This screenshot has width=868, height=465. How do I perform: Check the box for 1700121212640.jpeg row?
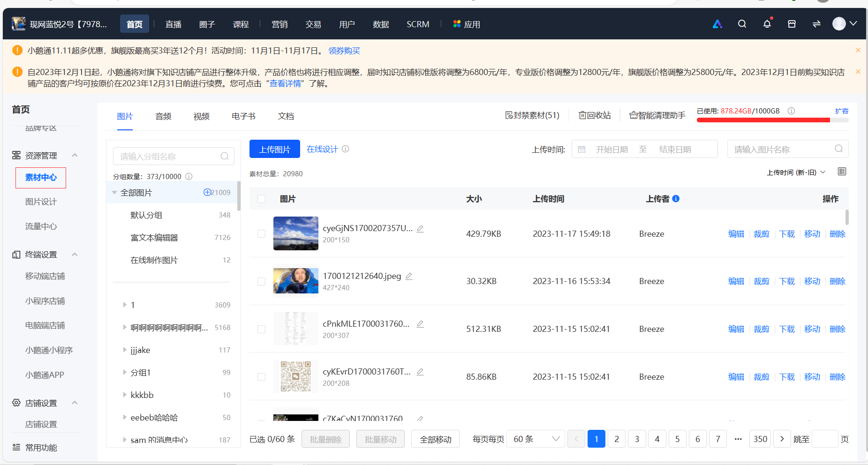click(262, 281)
